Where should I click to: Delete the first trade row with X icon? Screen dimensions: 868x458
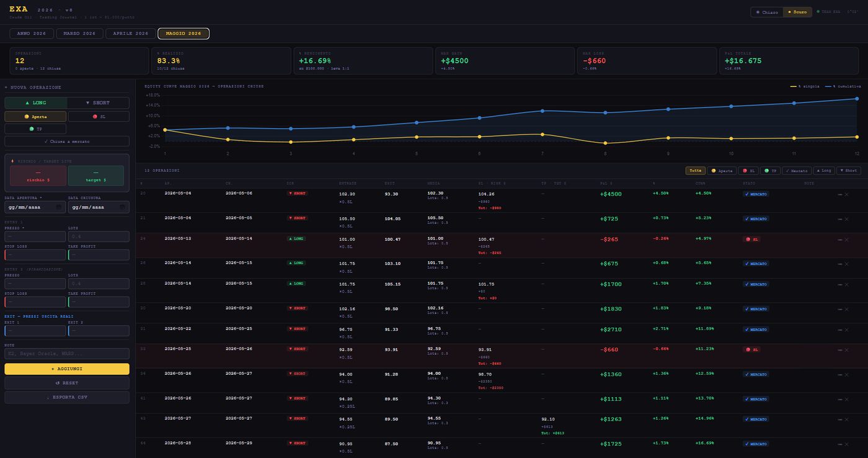point(847,194)
